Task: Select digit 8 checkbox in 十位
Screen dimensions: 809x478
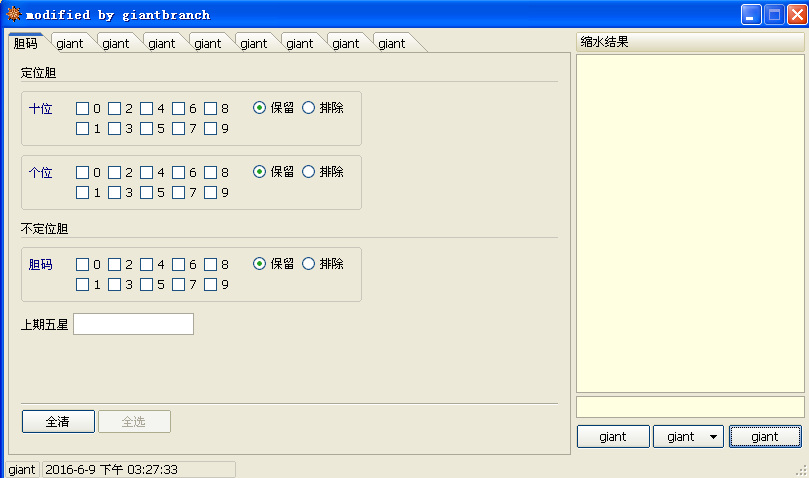Action: (211, 108)
